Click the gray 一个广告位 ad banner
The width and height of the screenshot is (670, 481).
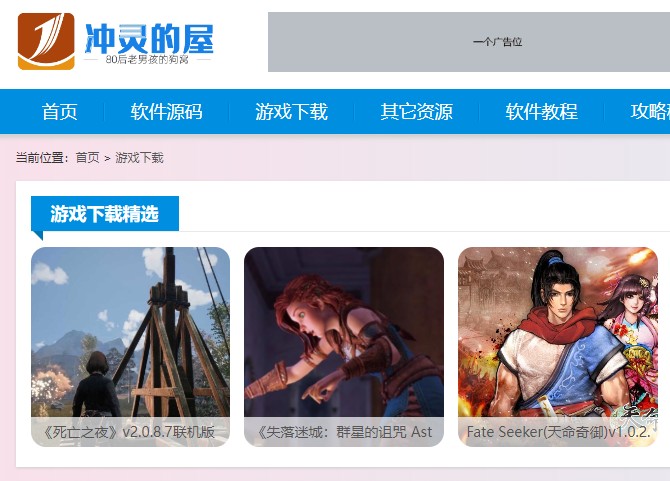[469, 42]
